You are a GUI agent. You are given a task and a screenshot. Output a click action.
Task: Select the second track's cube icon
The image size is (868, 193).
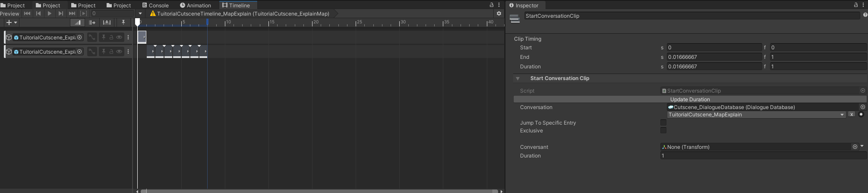click(9, 51)
